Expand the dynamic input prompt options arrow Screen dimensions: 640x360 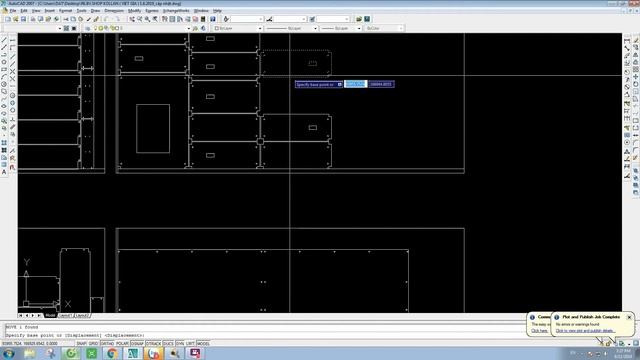click(x=339, y=84)
